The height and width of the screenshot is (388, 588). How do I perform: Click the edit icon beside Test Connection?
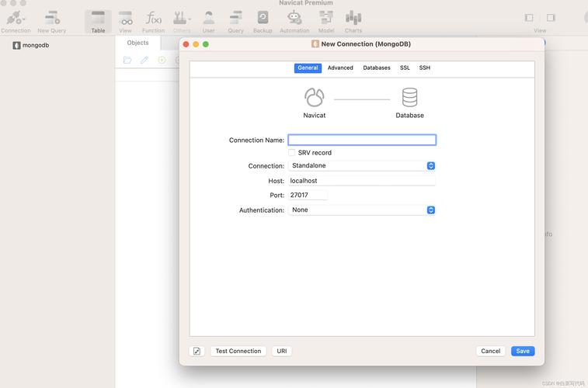point(197,351)
